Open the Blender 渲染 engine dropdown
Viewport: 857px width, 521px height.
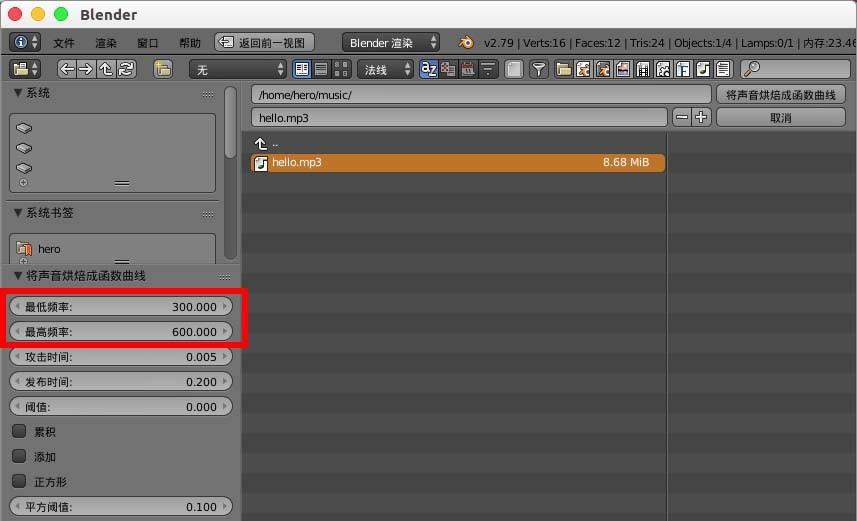click(391, 42)
